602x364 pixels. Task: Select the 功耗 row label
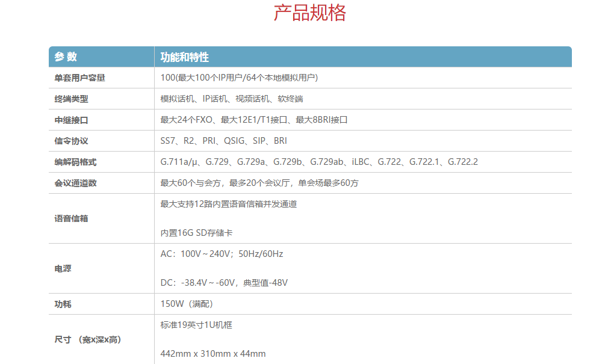[x=63, y=304]
